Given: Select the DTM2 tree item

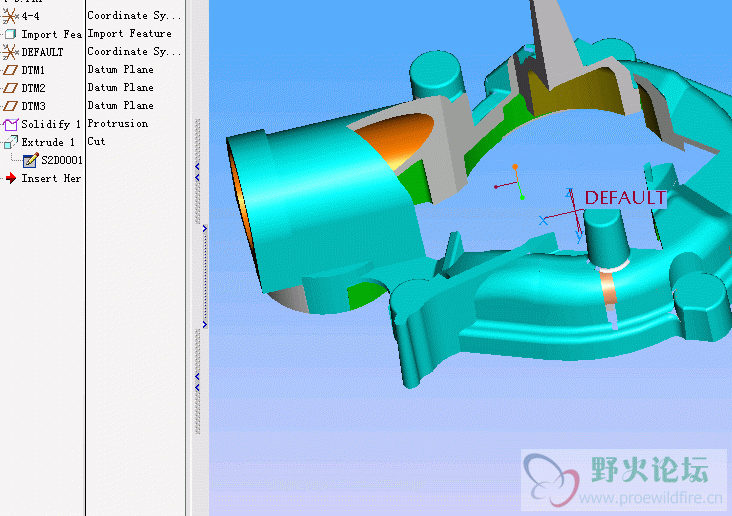Looking at the screenshot, I should tap(34, 88).
